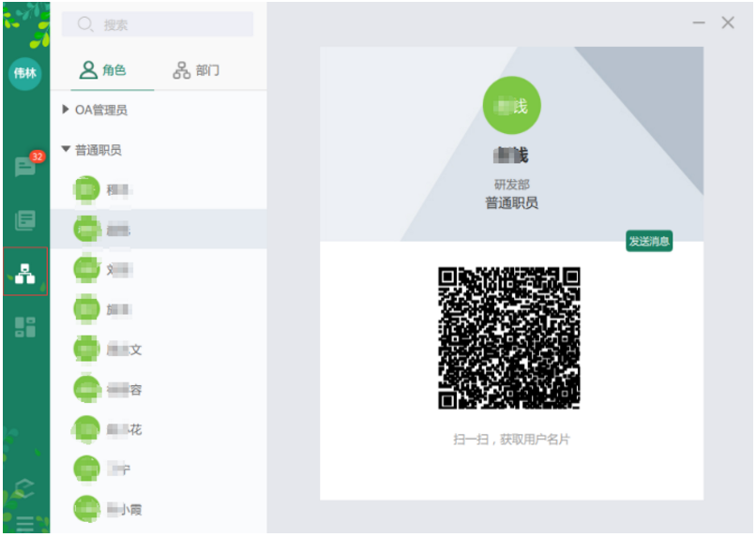The image size is (756, 537).
Task: Select the contact whose name ends in 文
Action: pos(159,350)
